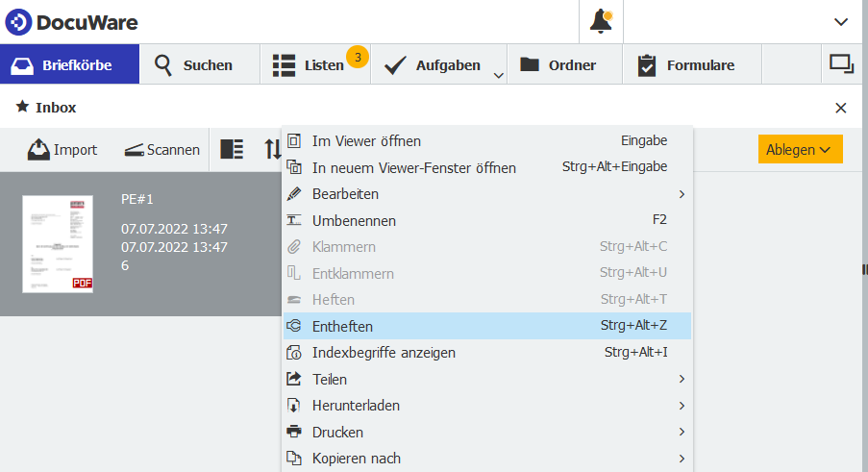Viewport: 868px width, 472px height.
Task: Click the sort arrows icon
Action: click(272, 149)
